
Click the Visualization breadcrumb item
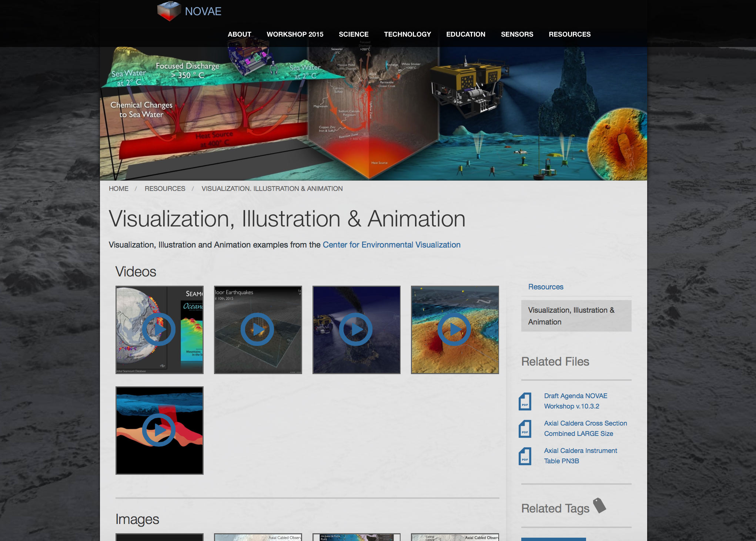pos(272,189)
